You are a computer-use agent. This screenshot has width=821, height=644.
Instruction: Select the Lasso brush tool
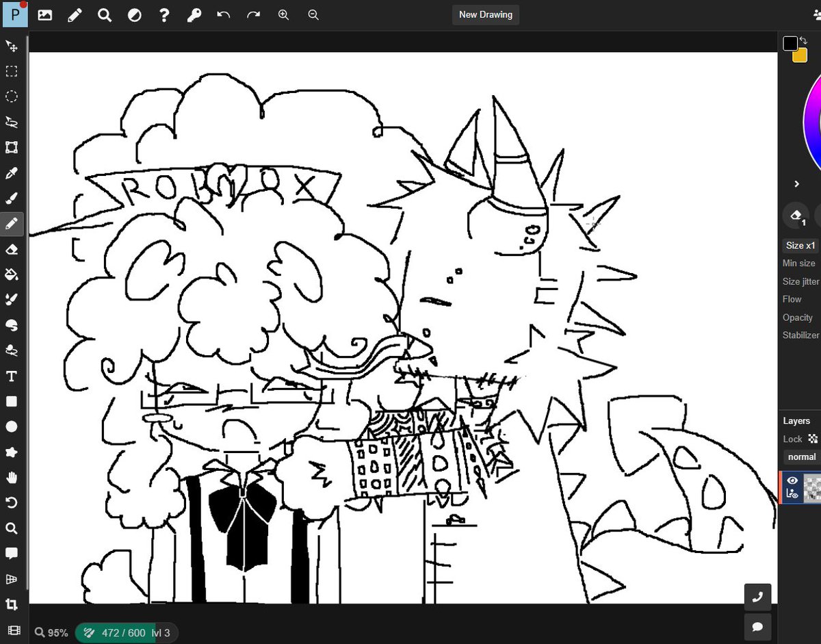[x=12, y=350]
